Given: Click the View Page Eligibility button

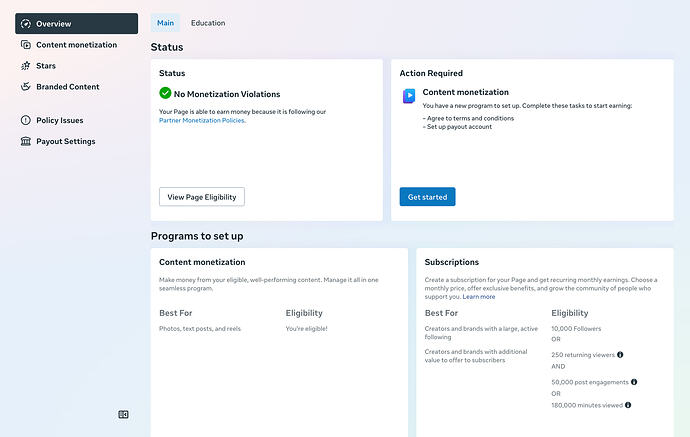Looking at the screenshot, I should click(202, 197).
